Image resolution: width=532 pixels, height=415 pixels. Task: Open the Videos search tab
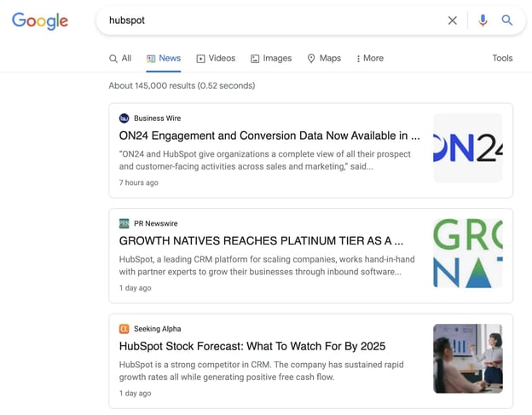tap(216, 58)
